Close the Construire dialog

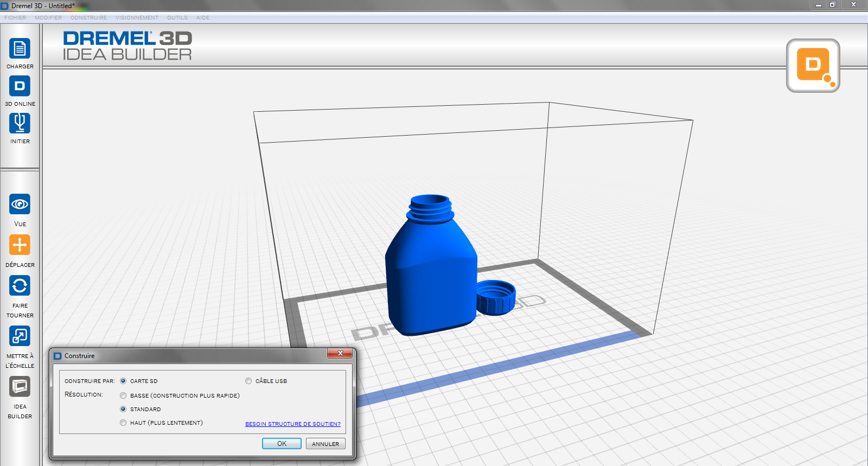[x=340, y=354]
